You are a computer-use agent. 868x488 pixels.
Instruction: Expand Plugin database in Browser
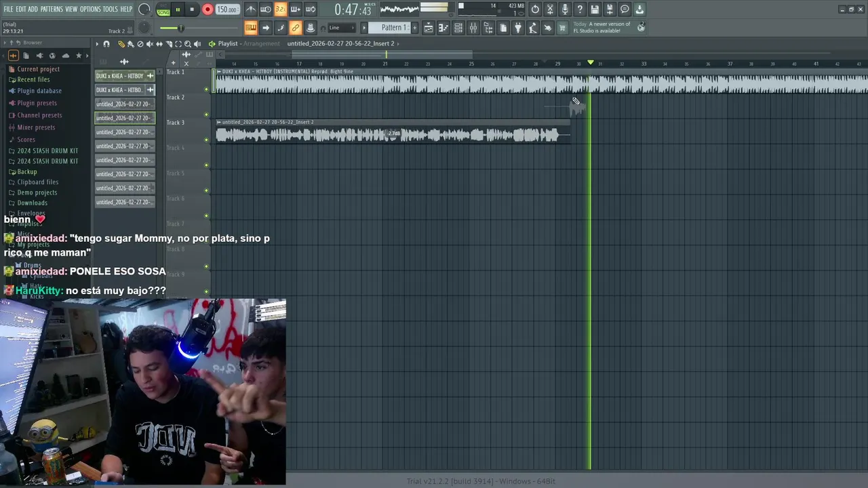[39, 91]
